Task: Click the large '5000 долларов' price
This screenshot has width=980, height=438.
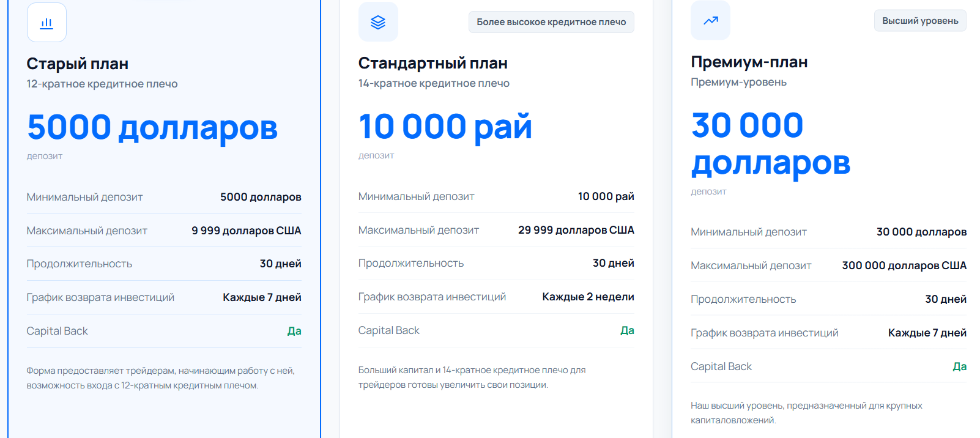Action: coord(152,127)
